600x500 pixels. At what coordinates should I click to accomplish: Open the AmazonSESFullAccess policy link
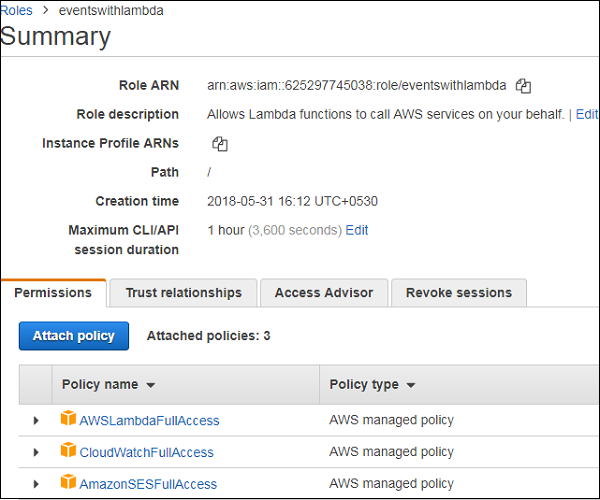tap(148, 484)
